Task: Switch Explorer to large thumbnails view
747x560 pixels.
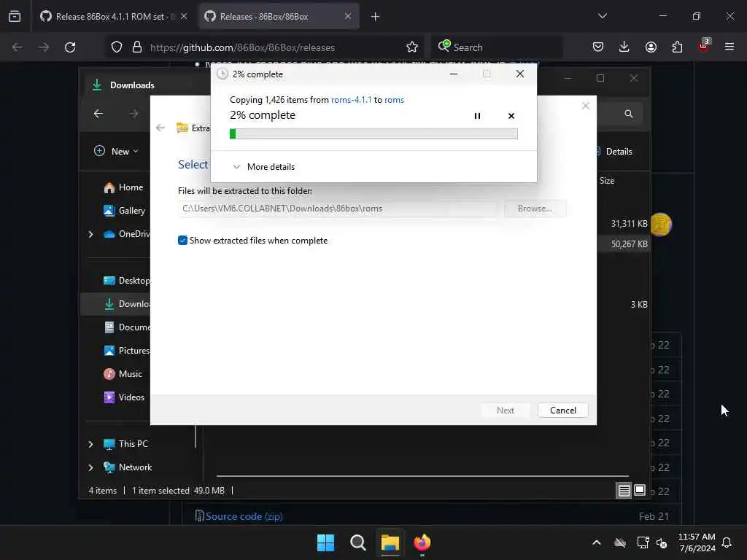Action: tap(639, 490)
